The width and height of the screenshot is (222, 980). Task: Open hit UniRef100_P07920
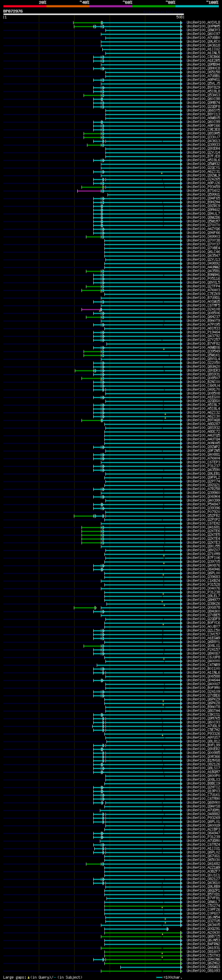[x=203, y=512]
